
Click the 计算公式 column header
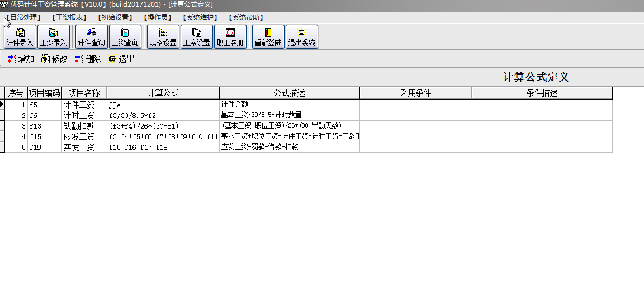coord(163,93)
